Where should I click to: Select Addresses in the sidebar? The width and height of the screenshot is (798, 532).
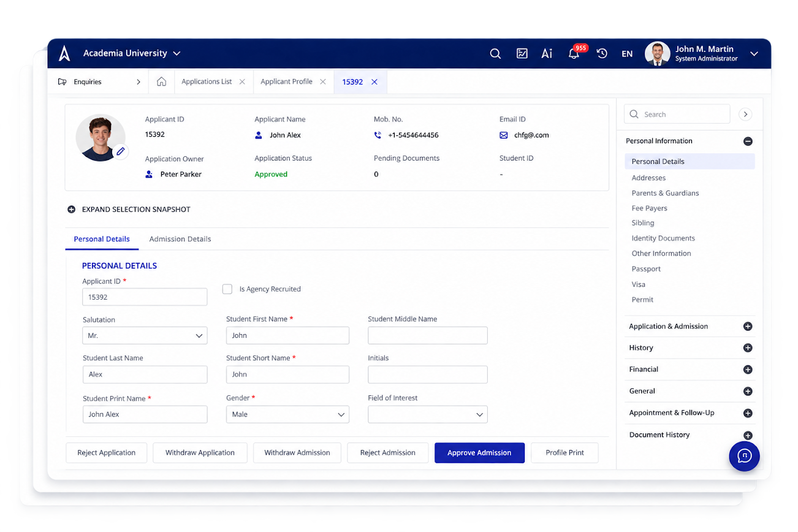point(648,178)
